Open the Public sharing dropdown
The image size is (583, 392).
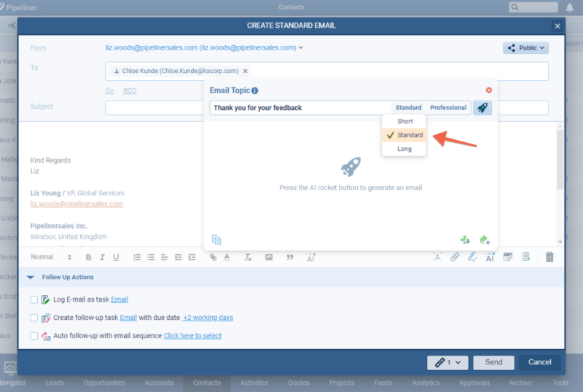[x=525, y=48]
